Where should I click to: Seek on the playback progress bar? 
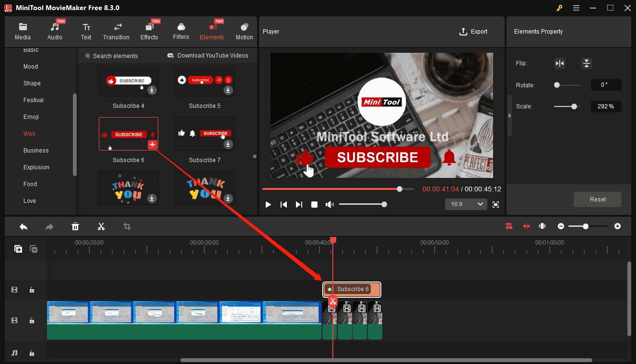pyautogui.click(x=338, y=189)
